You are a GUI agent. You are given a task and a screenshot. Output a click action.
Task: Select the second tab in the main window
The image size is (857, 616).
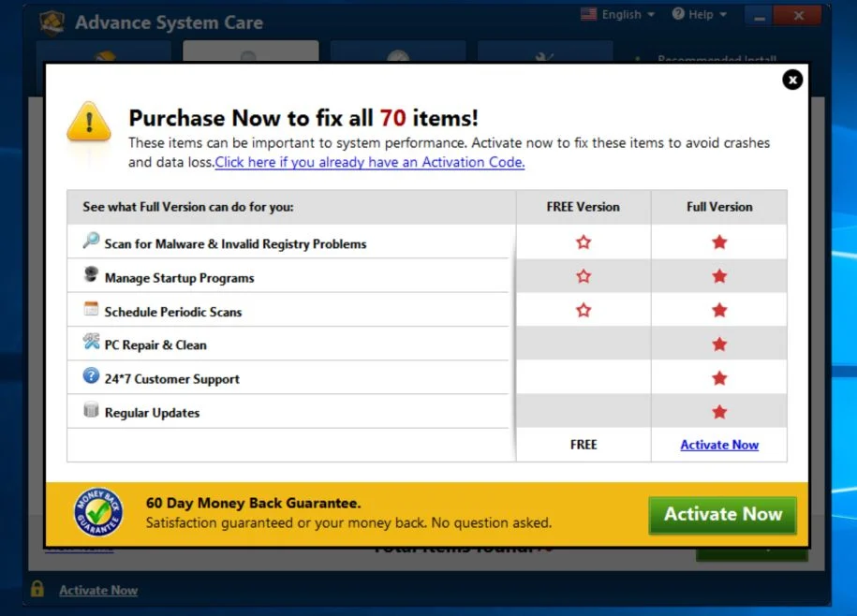[250, 51]
